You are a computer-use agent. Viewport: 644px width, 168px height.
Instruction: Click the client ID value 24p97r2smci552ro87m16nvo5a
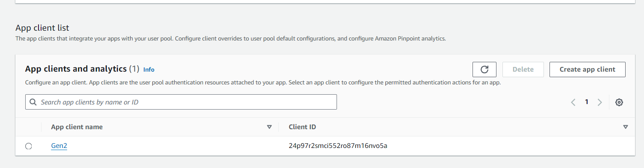tap(338, 146)
